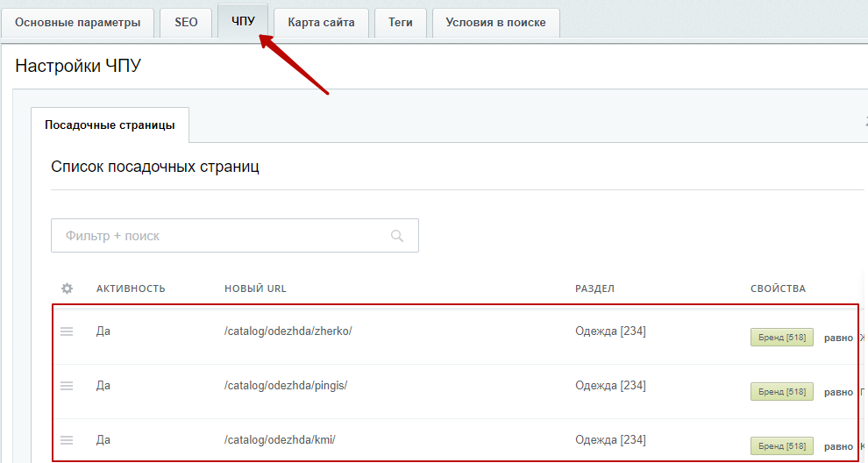Select the ЧПУ tab
868x463 pixels.
243,21
